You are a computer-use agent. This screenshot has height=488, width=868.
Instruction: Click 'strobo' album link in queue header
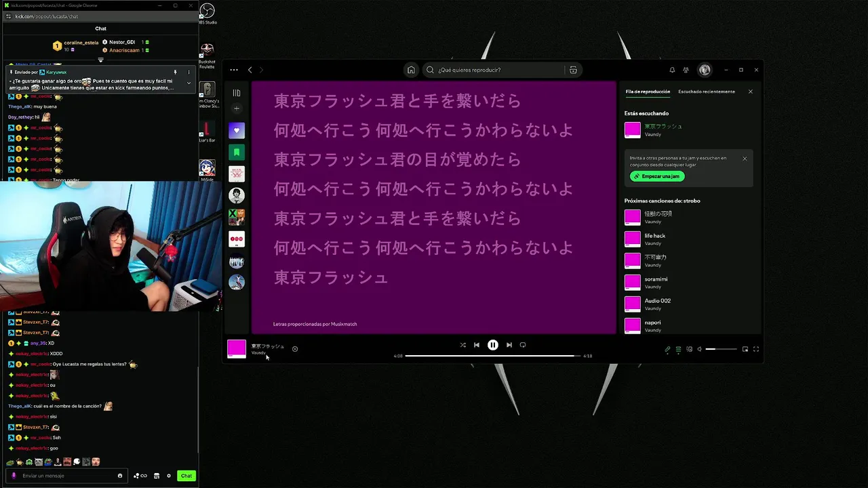(x=692, y=201)
